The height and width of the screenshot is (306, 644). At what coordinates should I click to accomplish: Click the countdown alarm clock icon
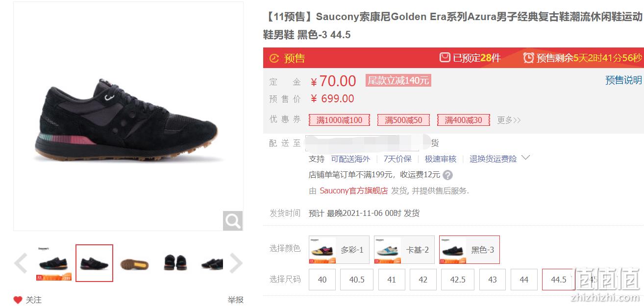(x=528, y=58)
